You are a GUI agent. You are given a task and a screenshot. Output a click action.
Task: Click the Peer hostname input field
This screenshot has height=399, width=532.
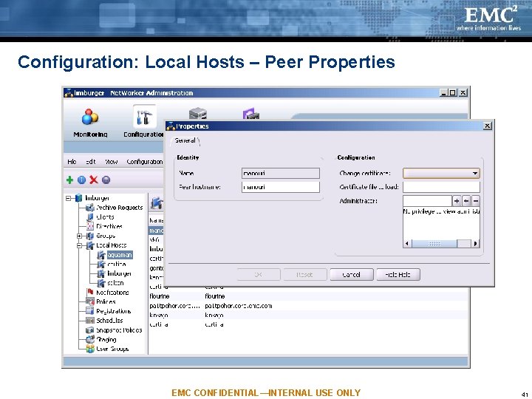tap(281, 187)
